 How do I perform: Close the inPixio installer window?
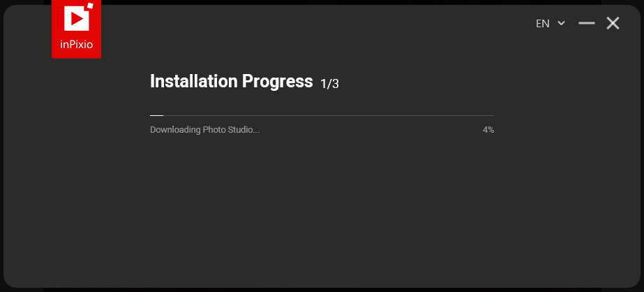tap(613, 24)
